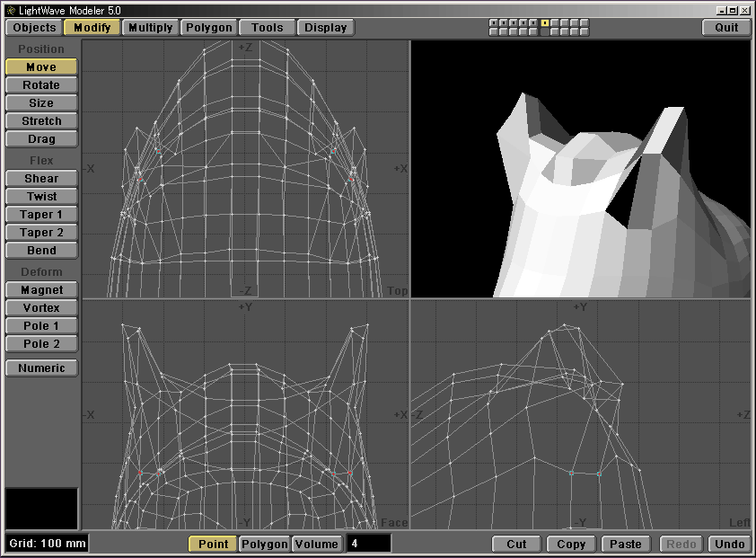Activate the Drag tool

(41, 139)
